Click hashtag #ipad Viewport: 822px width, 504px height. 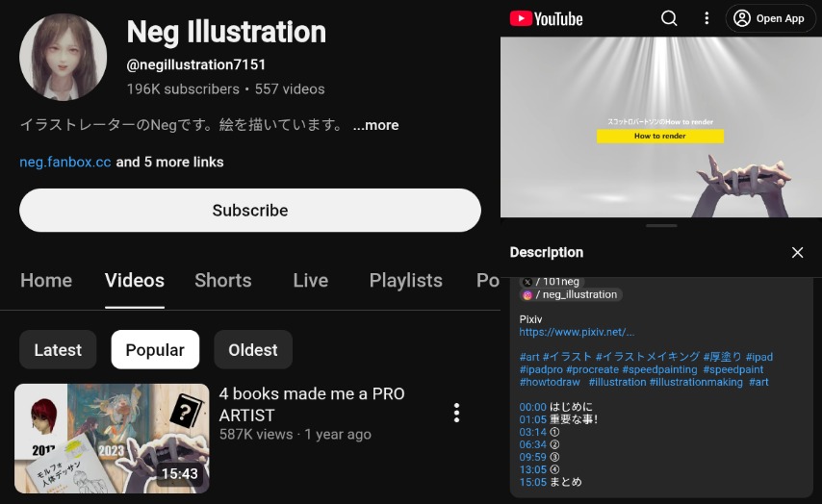pyautogui.click(x=759, y=357)
